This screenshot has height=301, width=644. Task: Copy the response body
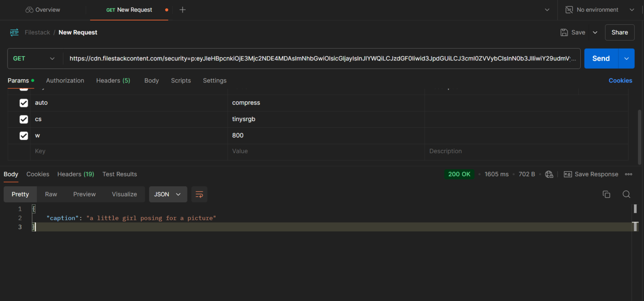(606, 194)
